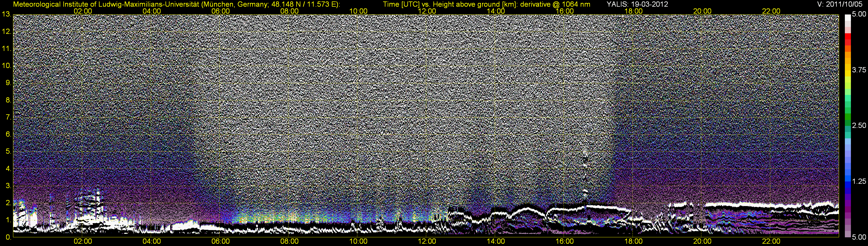Select 16:00 on the bottom time axis
This screenshot has height=246, width=868.
click(x=565, y=242)
